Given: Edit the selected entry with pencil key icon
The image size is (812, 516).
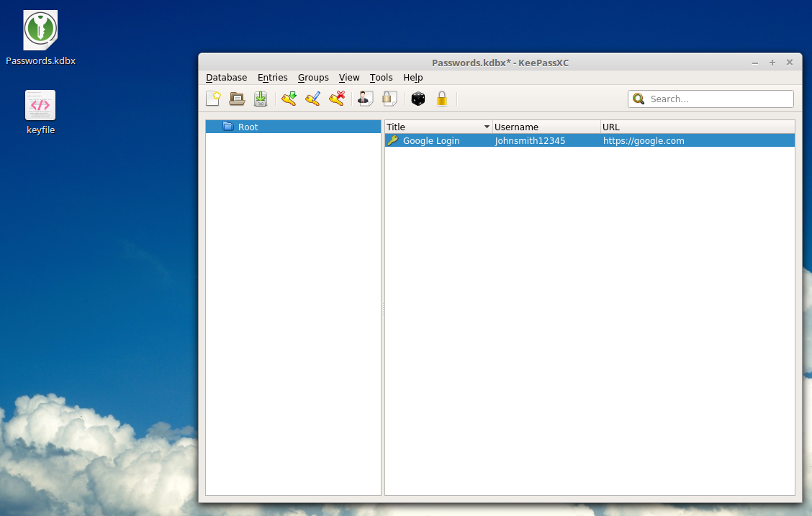Looking at the screenshot, I should 313,99.
